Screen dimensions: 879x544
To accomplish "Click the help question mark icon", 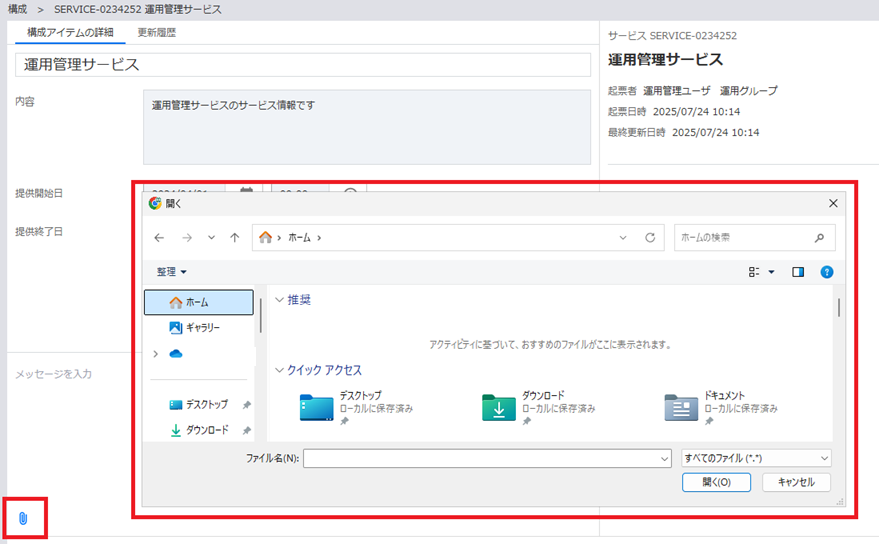I will pyautogui.click(x=826, y=272).
